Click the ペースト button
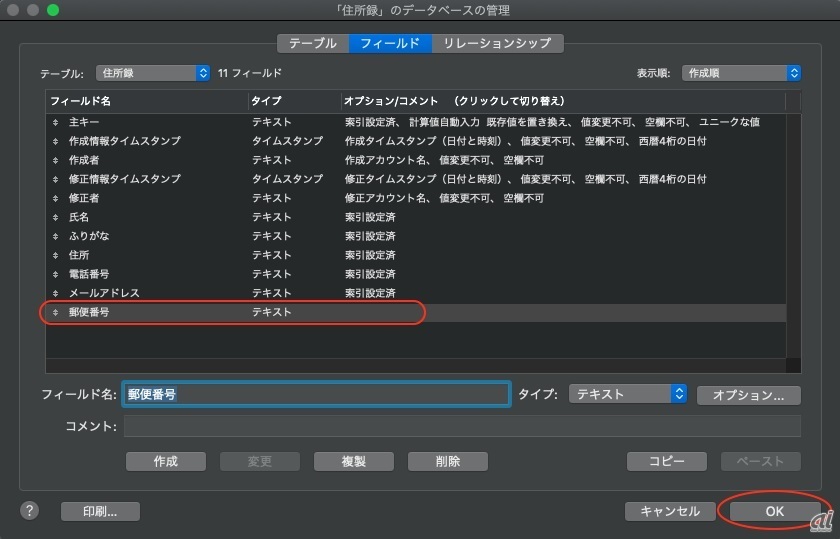Viewport: 840px width, 539px height. (x=761, y=461)
